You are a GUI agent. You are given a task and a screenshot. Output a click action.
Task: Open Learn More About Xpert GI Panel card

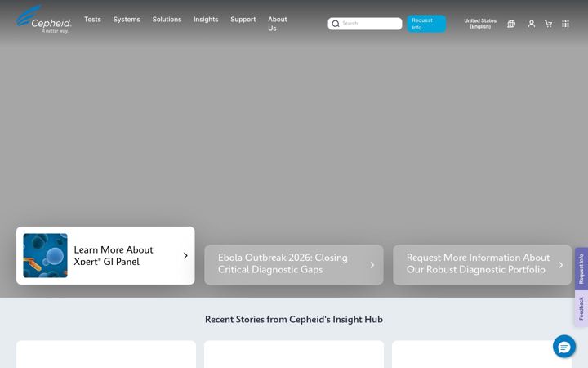(105, 255)
